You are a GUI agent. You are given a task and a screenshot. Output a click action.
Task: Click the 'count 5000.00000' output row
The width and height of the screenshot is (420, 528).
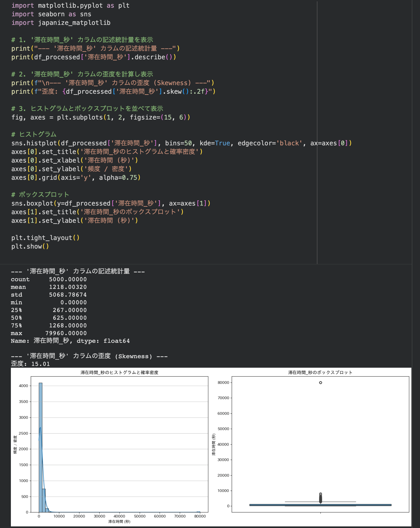coord(49,279)
